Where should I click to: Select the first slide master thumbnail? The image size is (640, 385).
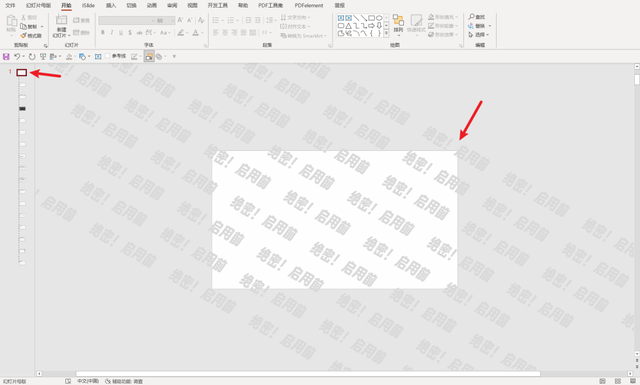pos(22,73)
